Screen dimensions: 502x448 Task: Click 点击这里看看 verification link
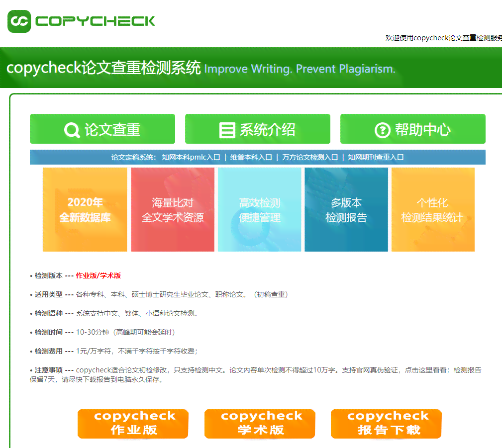tap(426, 370)
